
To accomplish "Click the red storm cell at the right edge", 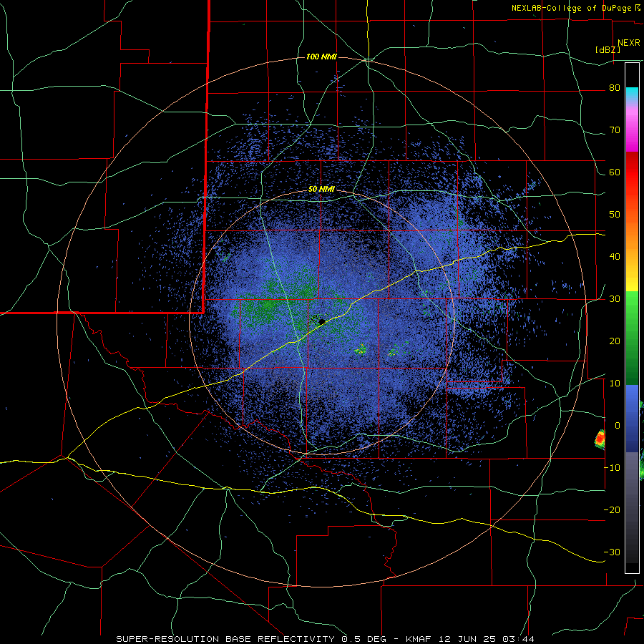I will pyautogui.click(x=600, y=439).
